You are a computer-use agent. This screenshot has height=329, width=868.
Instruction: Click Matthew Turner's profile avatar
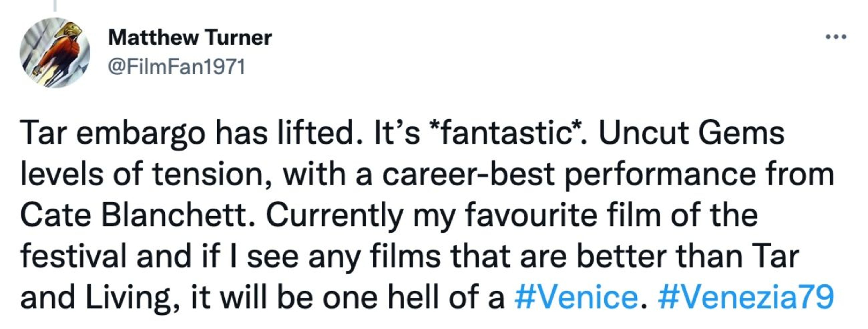55,53
